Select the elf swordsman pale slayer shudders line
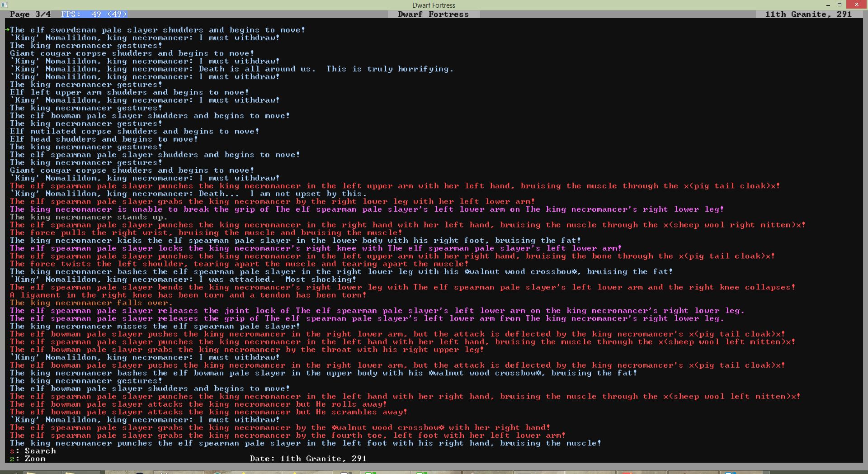 pos(158,30)
